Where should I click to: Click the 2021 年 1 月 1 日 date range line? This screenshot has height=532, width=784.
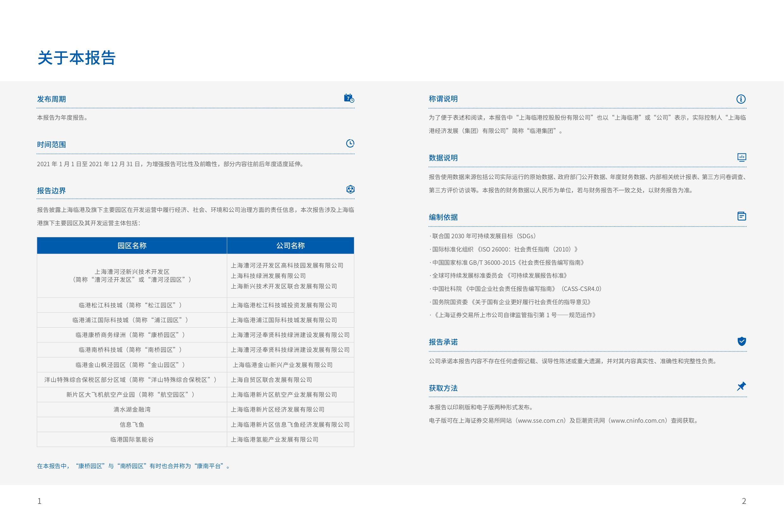click(171, 164)
